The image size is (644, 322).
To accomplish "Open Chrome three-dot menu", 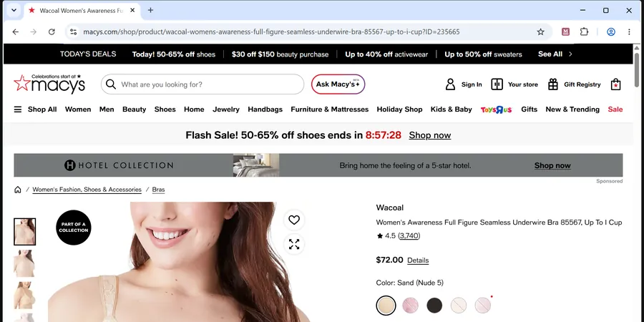I will [629, 31].
